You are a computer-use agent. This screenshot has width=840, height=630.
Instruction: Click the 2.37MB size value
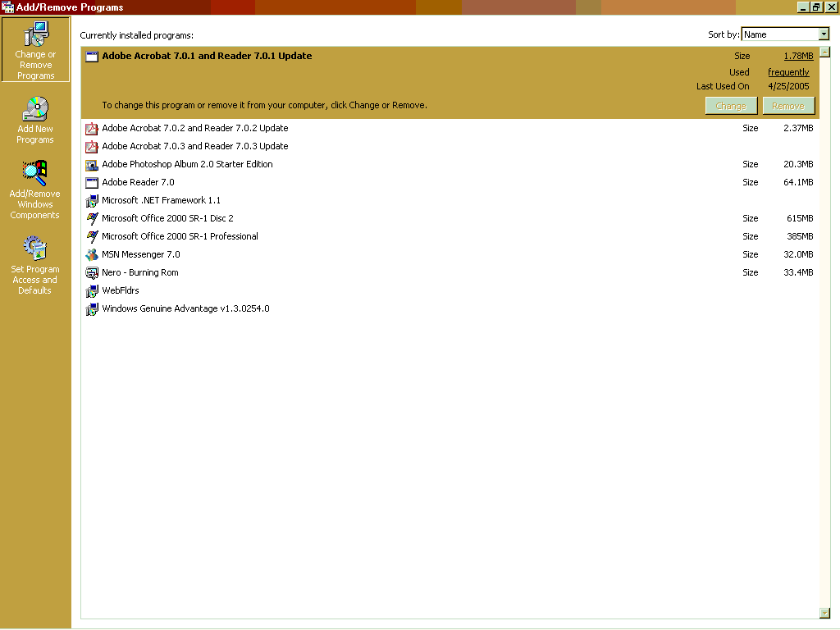click(798, 128)
